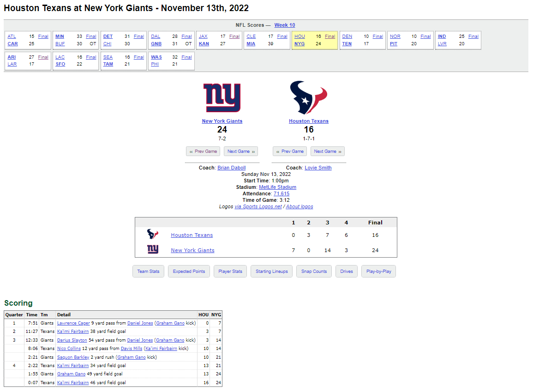The width and height of the screenshot is (533, 392).
Task: Click the large Houston Texans logo
Action: click(x=309, y=97)
